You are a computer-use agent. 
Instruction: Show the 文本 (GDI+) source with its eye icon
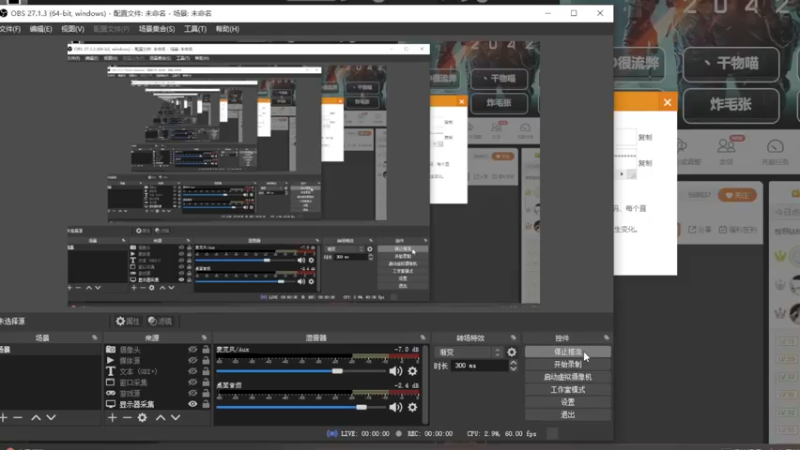point(192,371)
